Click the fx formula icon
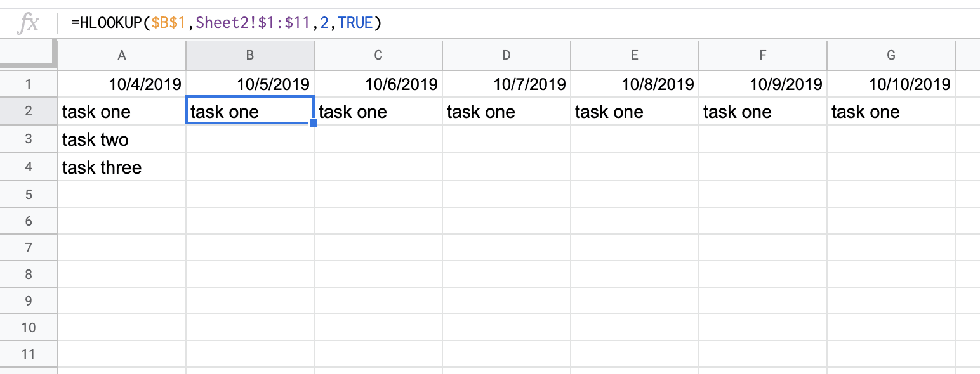 (x=28, y=23)
